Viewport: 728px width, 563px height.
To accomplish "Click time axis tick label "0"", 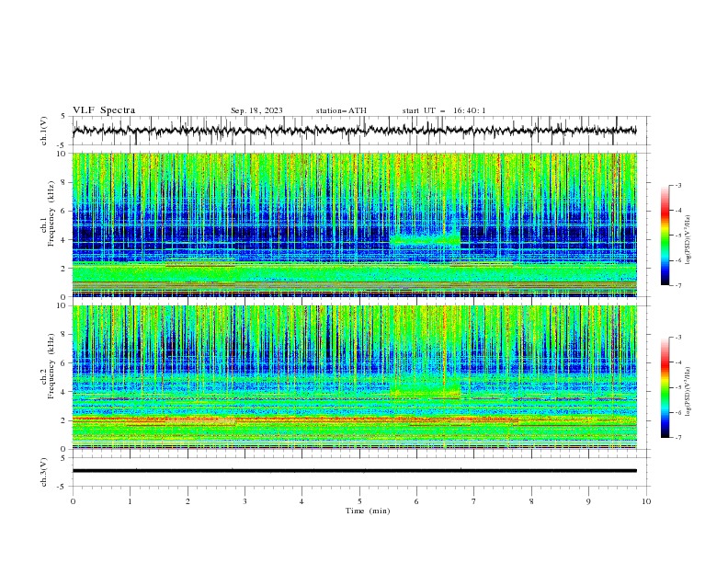I will [x=73, y=501].
